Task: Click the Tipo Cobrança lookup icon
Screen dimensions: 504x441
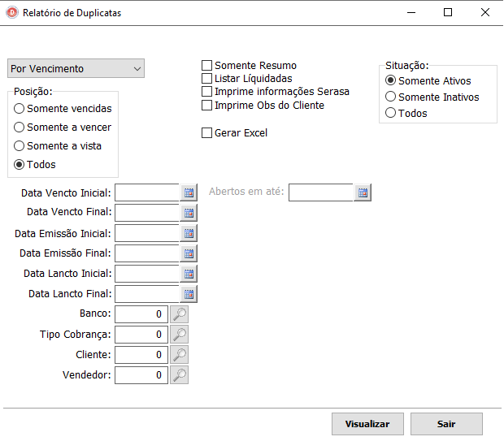Action: [x=179, y=335]
